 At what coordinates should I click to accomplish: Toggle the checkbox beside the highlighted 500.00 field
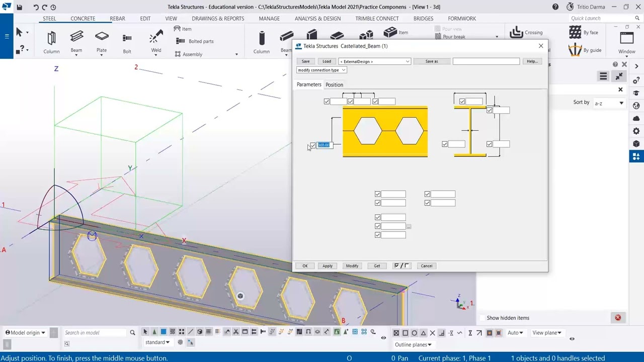click(x=313, y=145)
